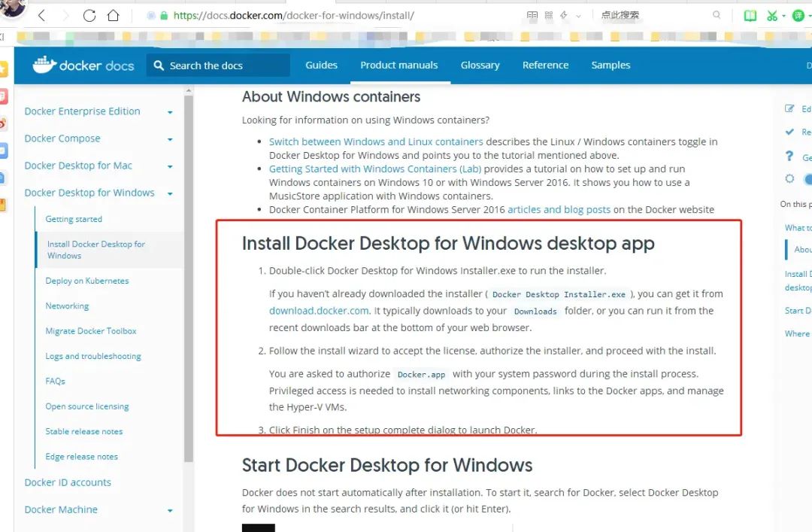Open the Samples tab
812x532 pixels.
click(611, 65)
